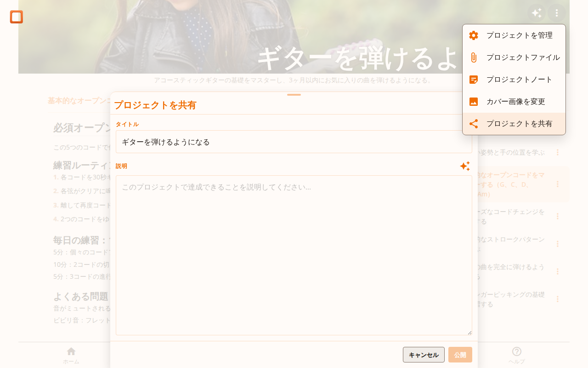Open options for 姿勢と手の位置を学ぶ task
The image size is (588, 368).
coord(558,152)
